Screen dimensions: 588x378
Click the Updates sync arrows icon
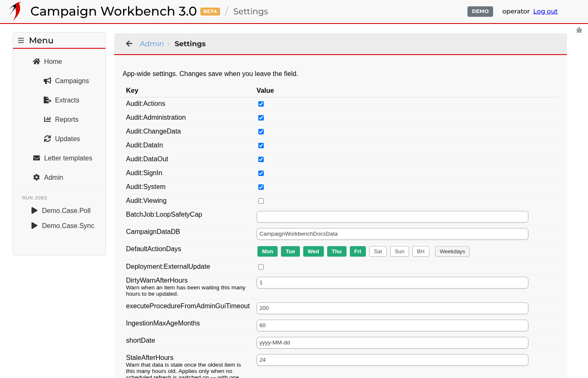click(47, 139)
